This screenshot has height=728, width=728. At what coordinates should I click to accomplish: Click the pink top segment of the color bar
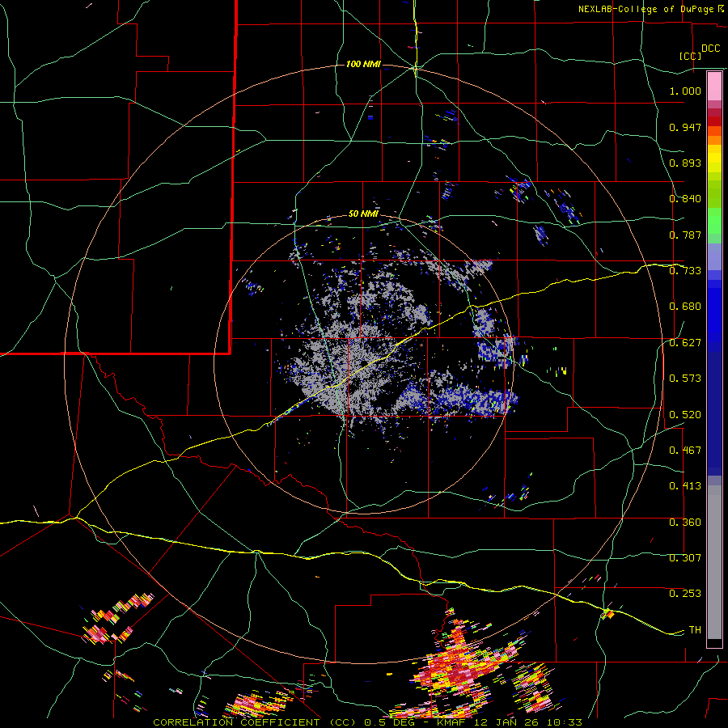click(x=714, y=86)
